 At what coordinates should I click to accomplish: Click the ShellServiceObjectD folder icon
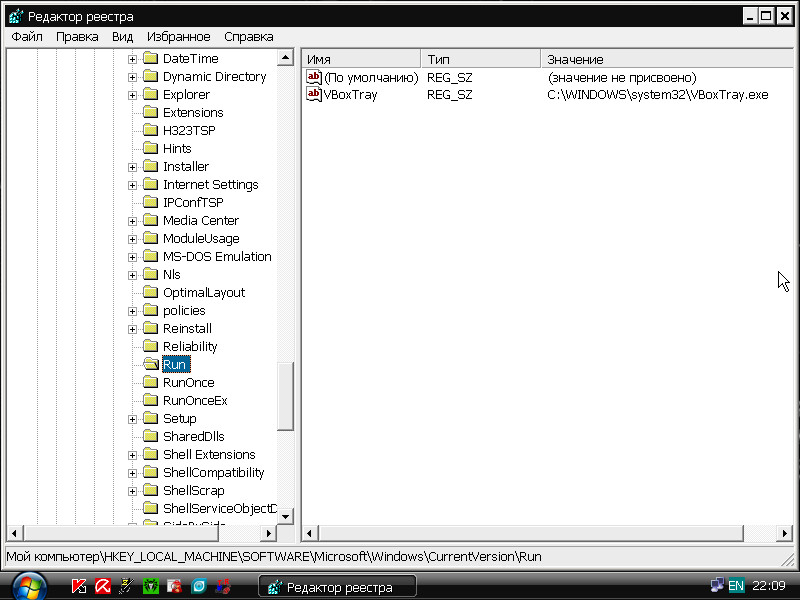point(151,508)
